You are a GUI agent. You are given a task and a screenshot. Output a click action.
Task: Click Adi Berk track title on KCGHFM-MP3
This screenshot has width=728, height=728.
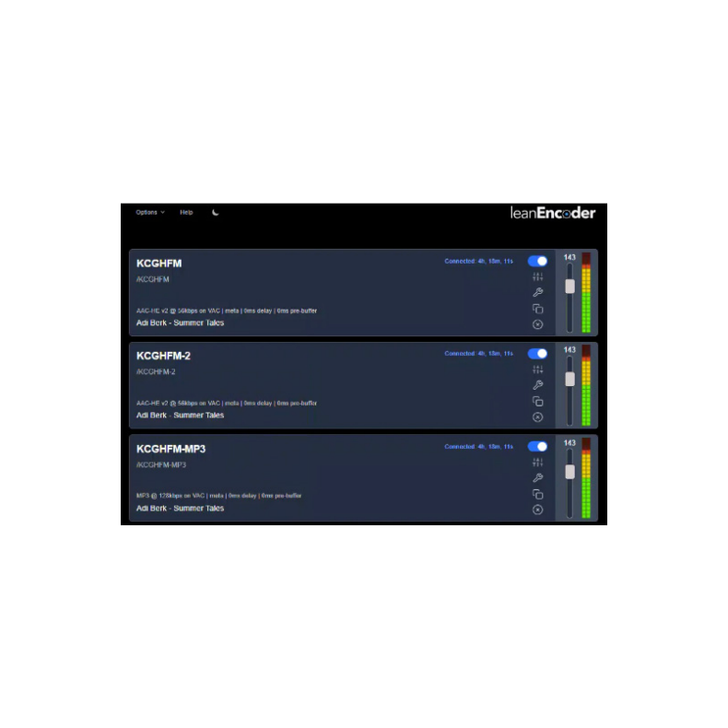[180, 509]
